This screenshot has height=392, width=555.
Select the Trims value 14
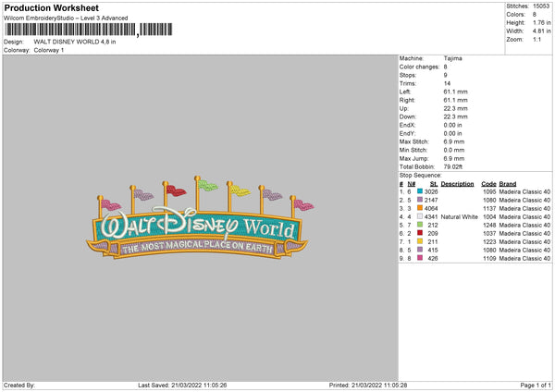pos(447,83)
